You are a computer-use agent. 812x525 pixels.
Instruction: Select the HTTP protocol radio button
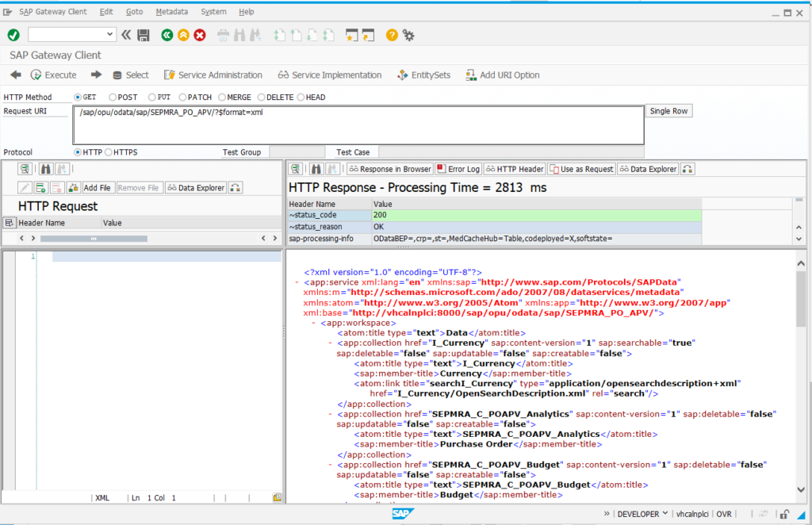[x=78, y=152]
